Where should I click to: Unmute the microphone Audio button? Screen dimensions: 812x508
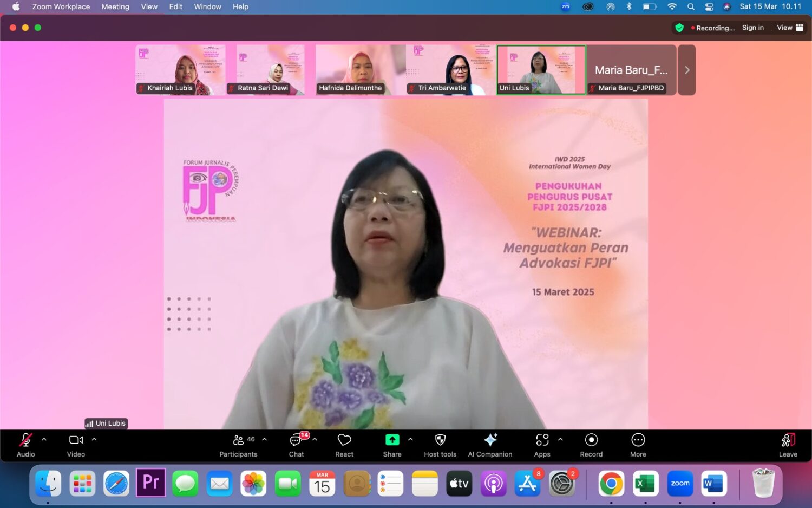[x=25, y=440]
